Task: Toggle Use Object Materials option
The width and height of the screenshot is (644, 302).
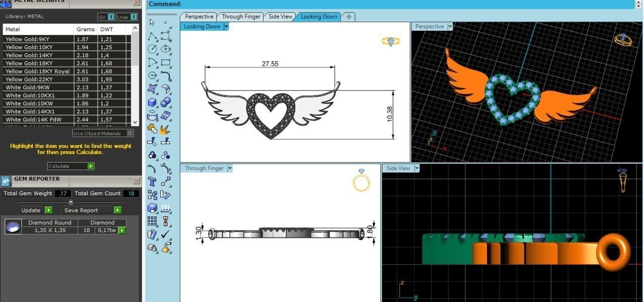Action: (x=103, y=133)
